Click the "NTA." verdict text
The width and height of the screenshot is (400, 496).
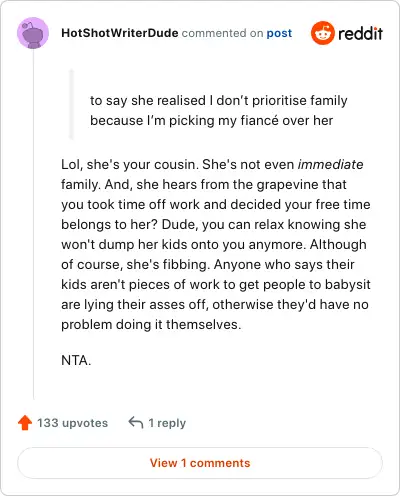[76, 360]
